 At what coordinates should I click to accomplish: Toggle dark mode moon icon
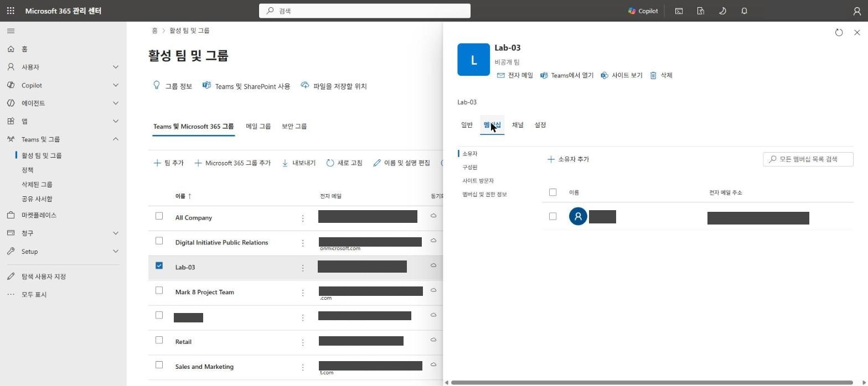pyautogui.click(x=722, y=11)
